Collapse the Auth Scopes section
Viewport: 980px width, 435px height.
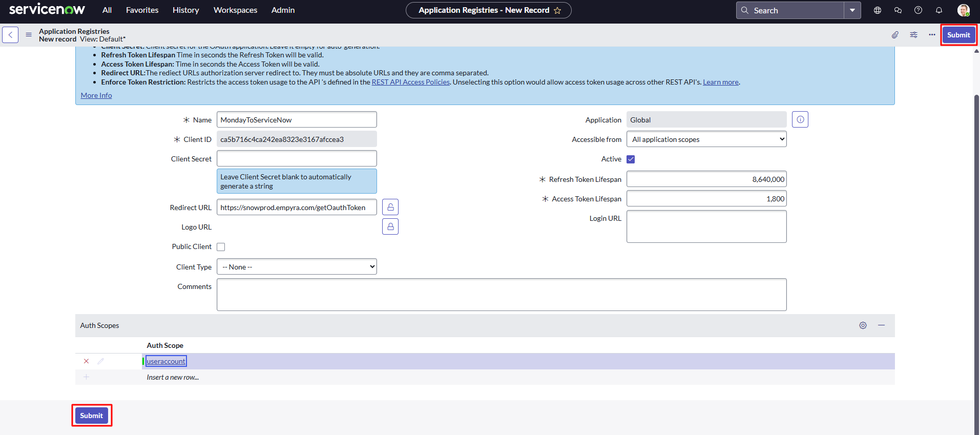[882, 325]
